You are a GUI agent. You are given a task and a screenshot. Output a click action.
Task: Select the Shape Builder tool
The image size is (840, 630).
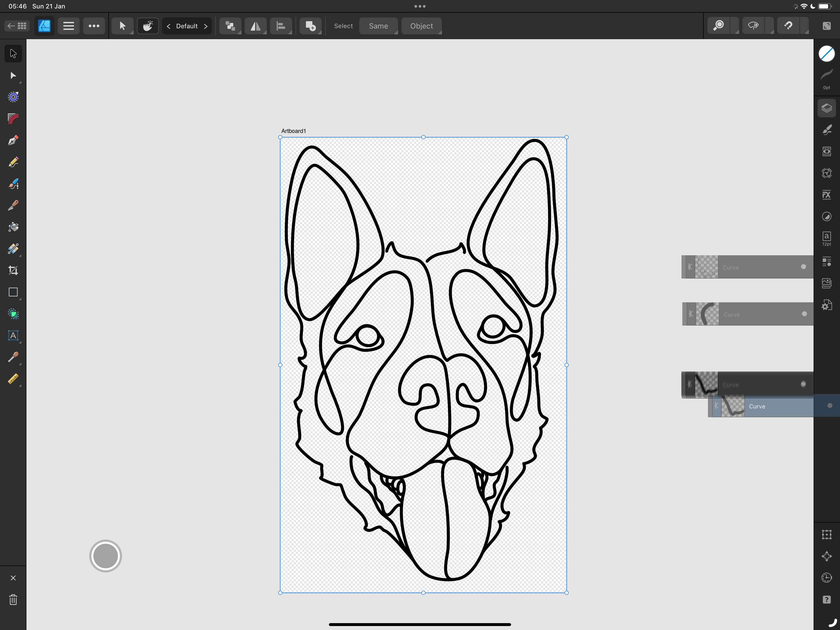(x=13, y=314)
